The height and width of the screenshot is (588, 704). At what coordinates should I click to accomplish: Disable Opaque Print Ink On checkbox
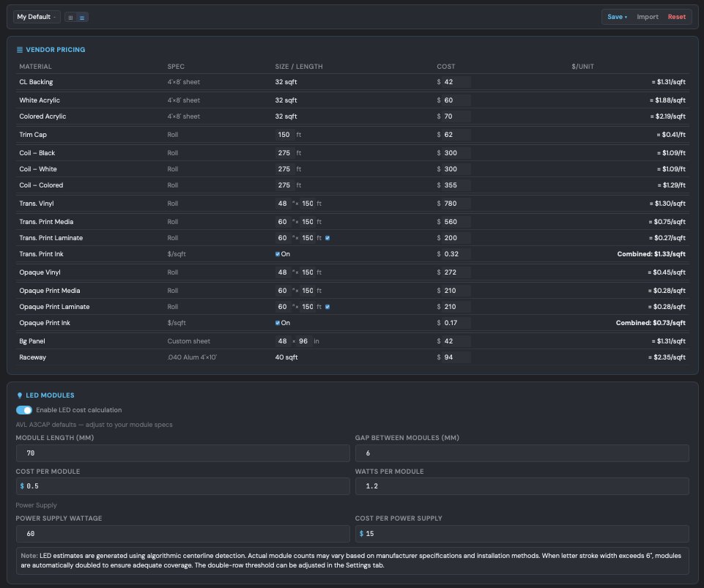pos(278,323)
